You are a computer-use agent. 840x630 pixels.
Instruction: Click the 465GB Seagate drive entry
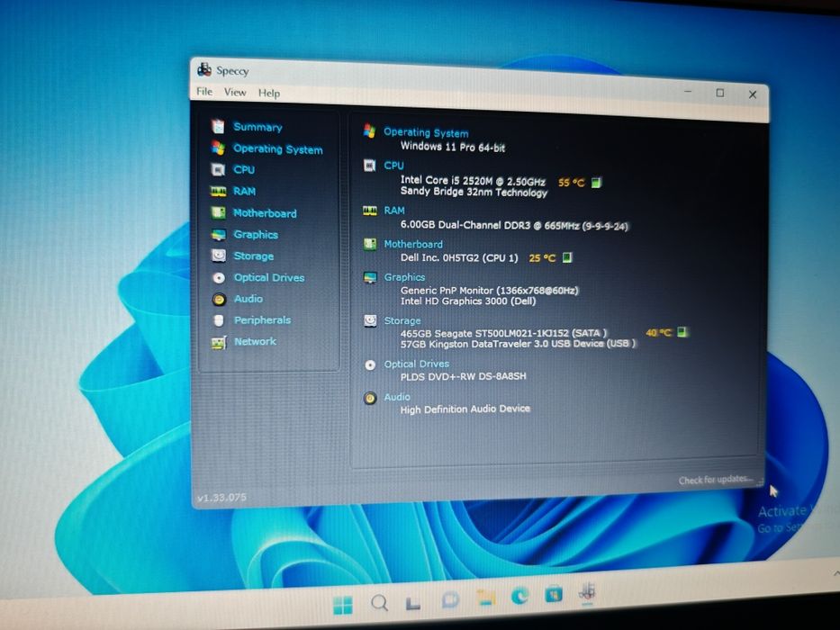pyautogui.click(x=503, y=333)
